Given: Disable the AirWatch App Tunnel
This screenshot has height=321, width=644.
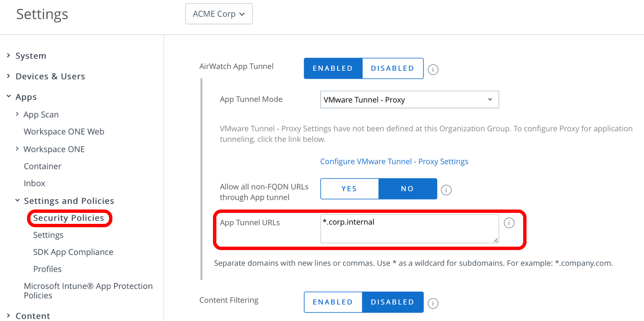Looking at the screenshot, I should [392, 68].
